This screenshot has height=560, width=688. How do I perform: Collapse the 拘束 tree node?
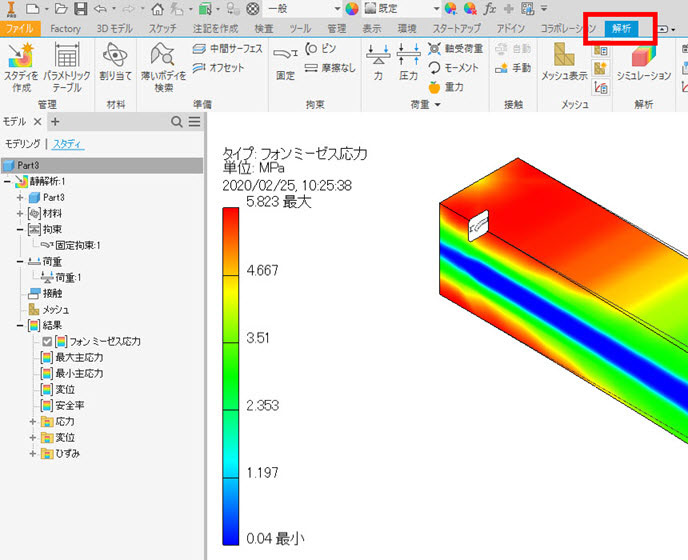[x=20, y=230]
